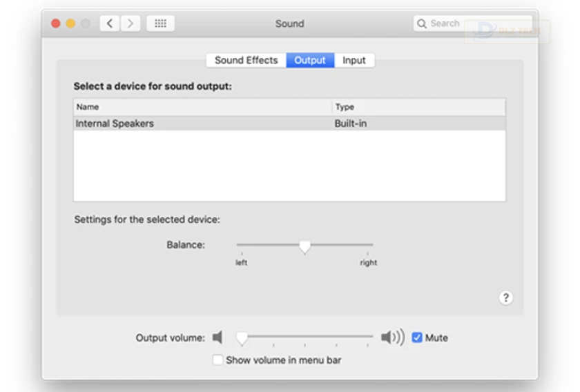The width and height of the screenshot is (580, 392).
Task: Open the Input tab
Action: [x=354, y=60]
